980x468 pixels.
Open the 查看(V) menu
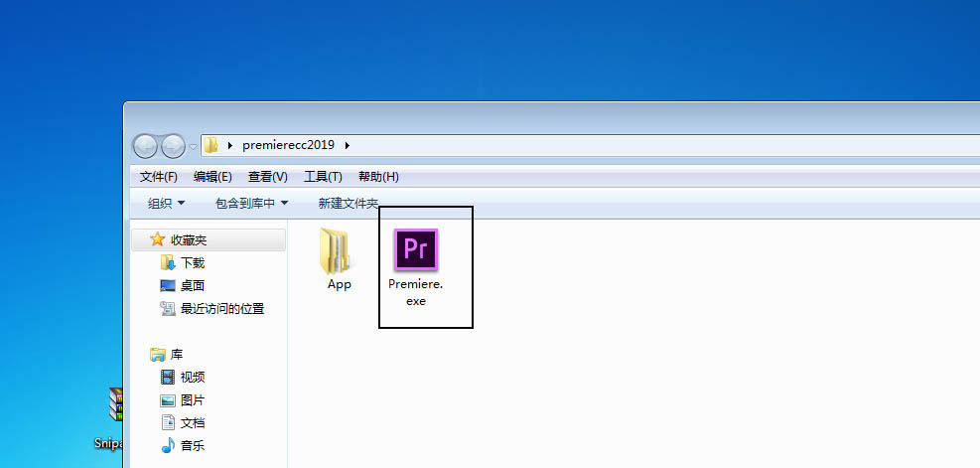pyautogui.click(x=267, y=177)
